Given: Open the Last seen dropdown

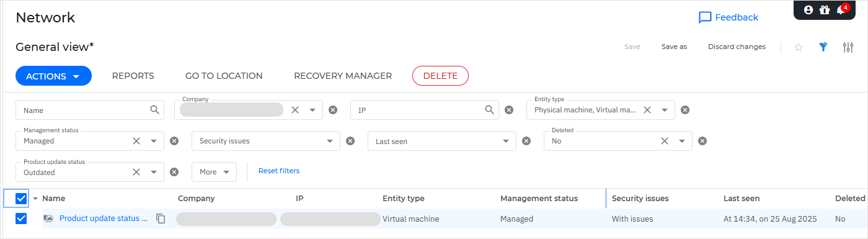Looking at the screenshot, I should click(442, 141).
